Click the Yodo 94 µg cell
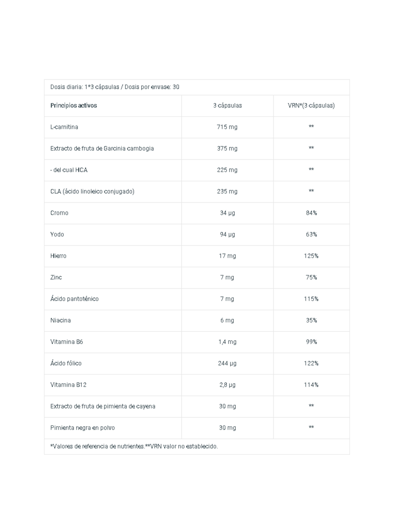The image size is (394, 532). tap(227, 234)
